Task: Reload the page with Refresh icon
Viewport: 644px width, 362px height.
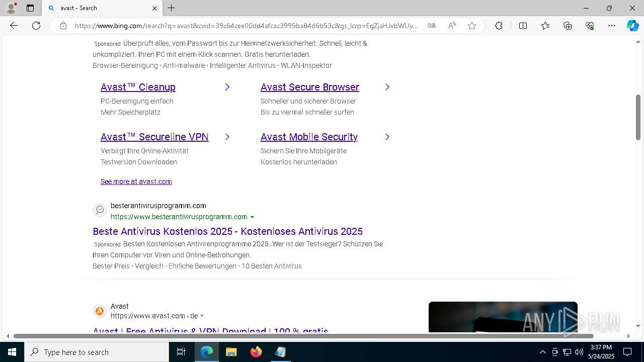Action: pyautogui.click(x=36, y=26)
